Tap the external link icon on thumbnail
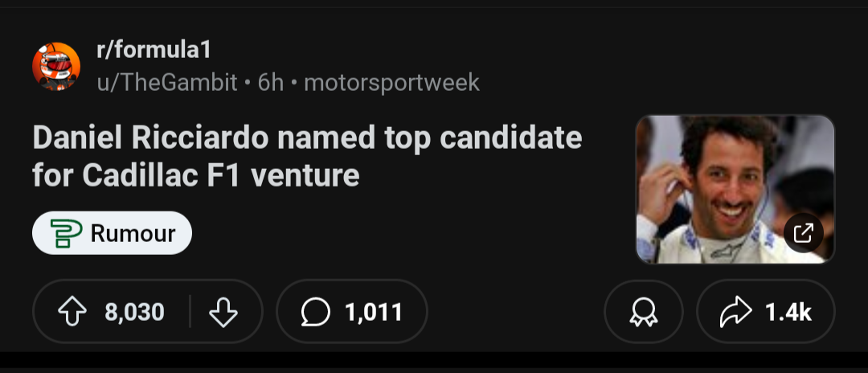The image size is (868, 373). point(803,234)
